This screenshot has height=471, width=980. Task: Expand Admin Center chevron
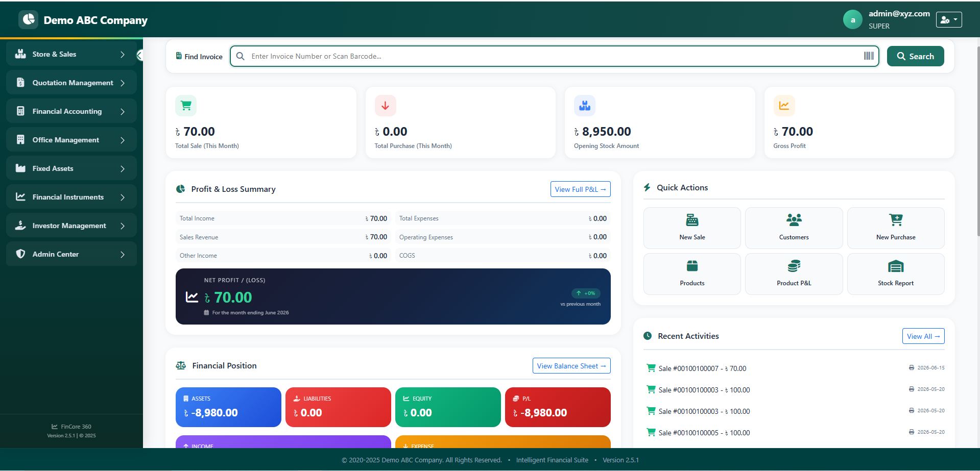pos(123,254)
